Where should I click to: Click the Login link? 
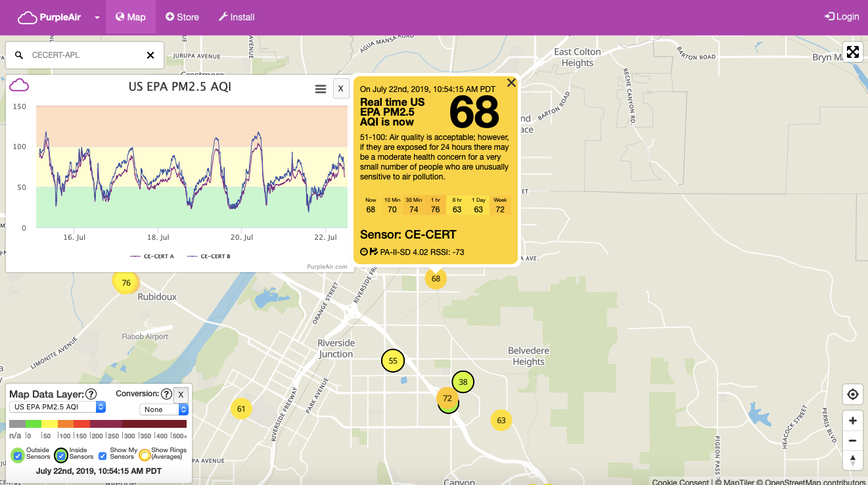click(842, 17)
